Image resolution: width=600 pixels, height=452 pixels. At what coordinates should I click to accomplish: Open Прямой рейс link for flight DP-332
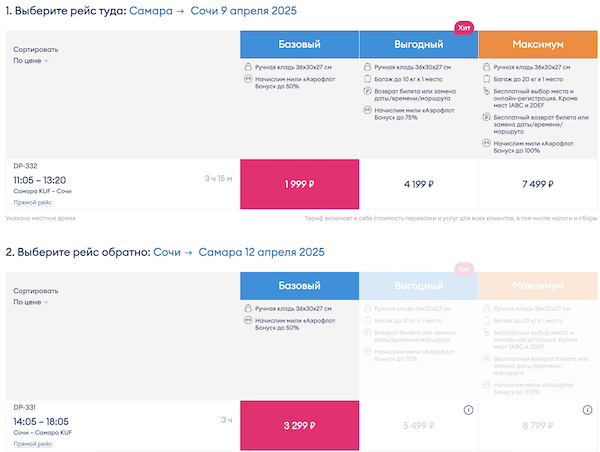[x=31, y=202]
